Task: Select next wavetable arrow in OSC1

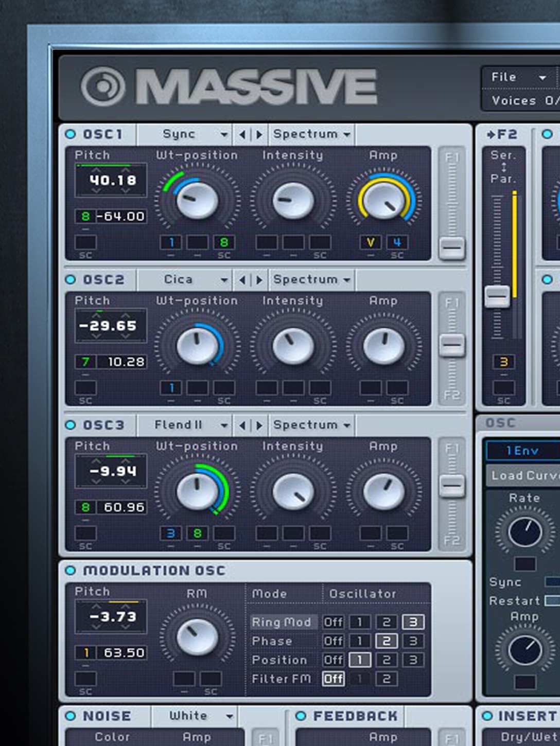Action: click(x=259, y=135)
